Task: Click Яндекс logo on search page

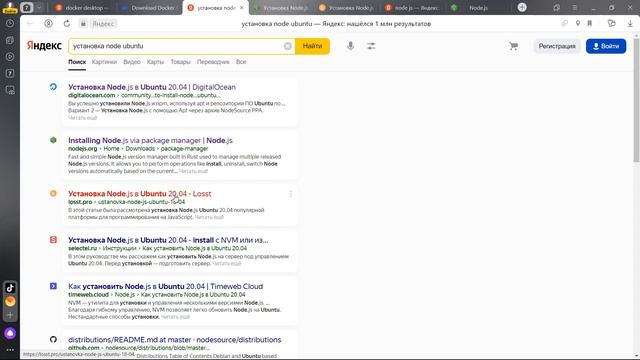Action: point(44,46)
